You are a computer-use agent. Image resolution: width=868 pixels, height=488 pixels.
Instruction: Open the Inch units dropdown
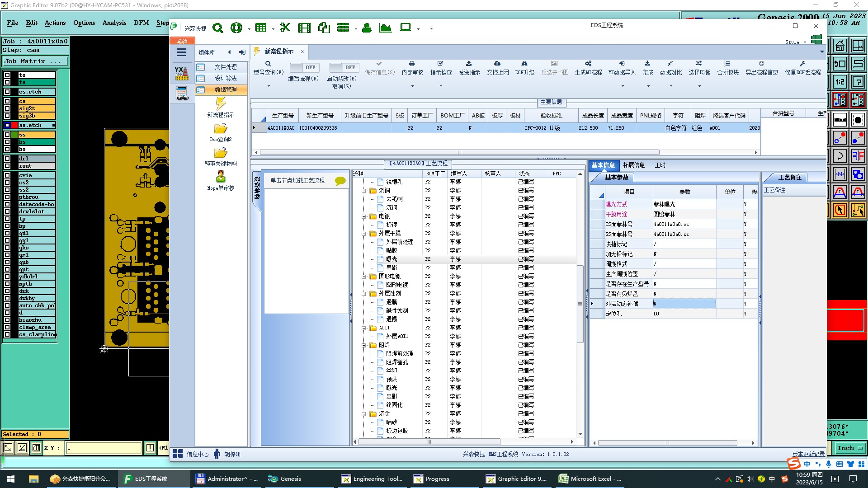point(850,448)
